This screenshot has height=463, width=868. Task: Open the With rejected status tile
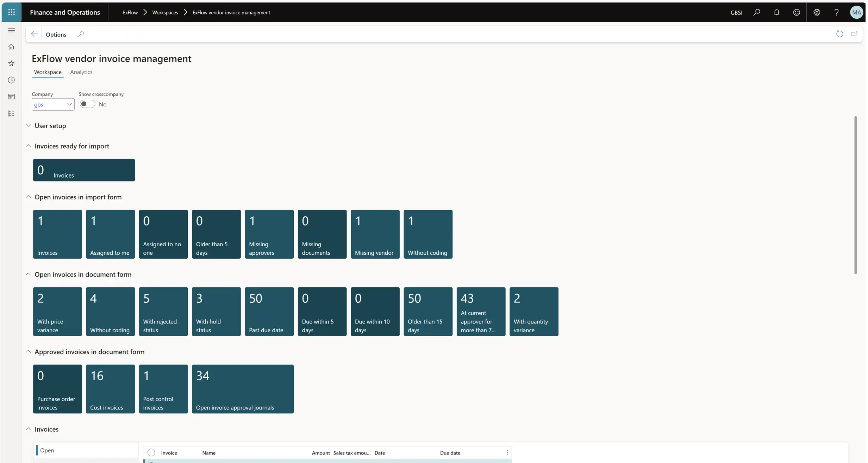pos(163,311)
